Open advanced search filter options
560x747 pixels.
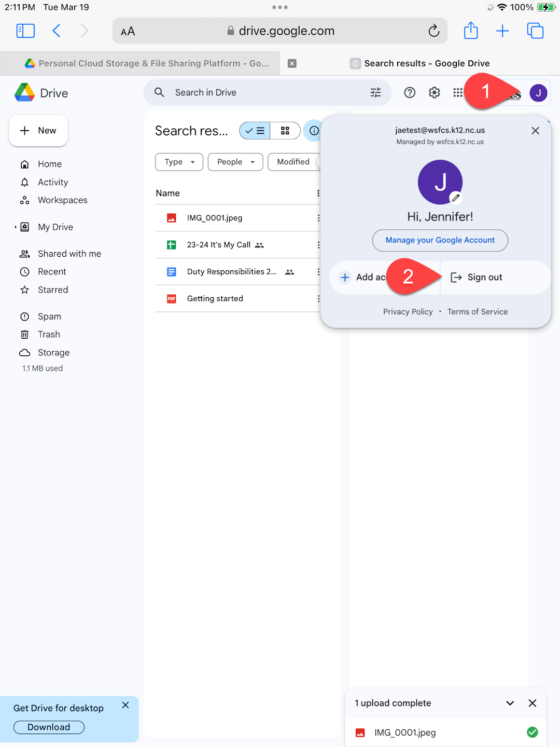click(375, 93)
